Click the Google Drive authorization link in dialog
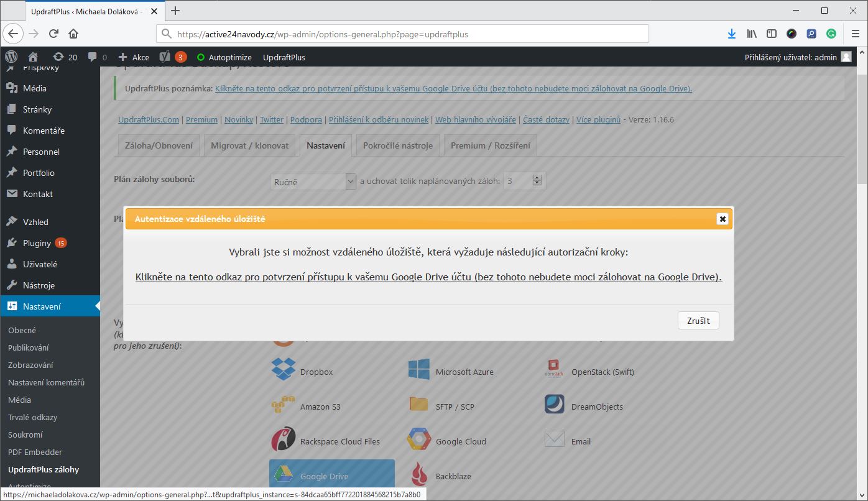Screen dimensions: 868x501 click(x=428, y=277)
